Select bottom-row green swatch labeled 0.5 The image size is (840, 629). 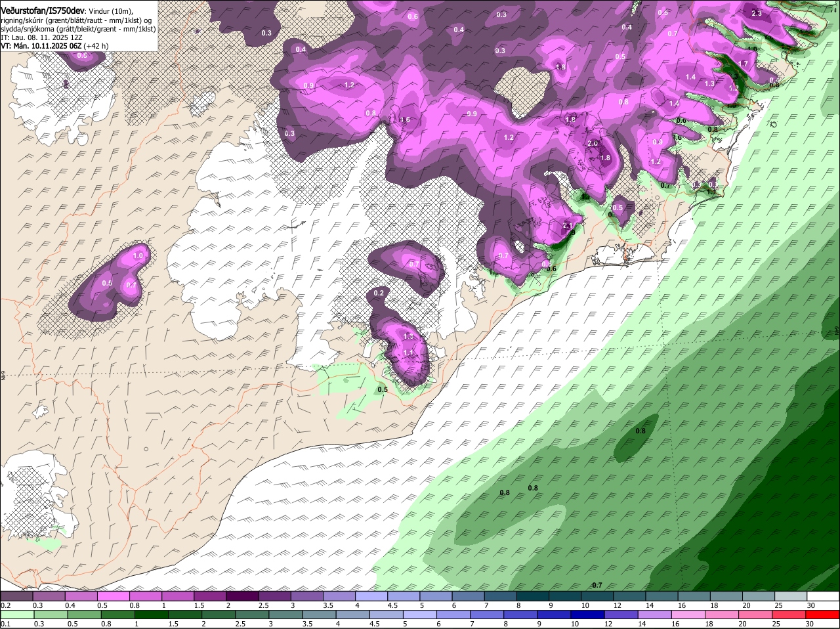85,615
